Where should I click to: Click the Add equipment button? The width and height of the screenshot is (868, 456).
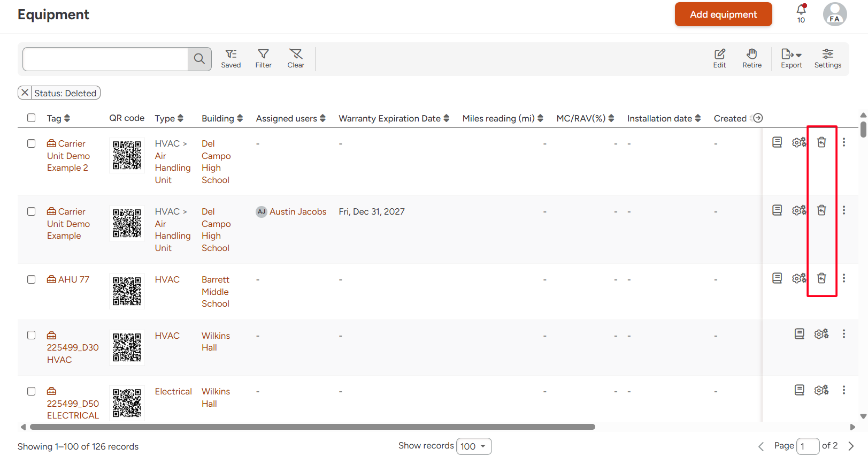pyautogui.click(x=723, y=14)
